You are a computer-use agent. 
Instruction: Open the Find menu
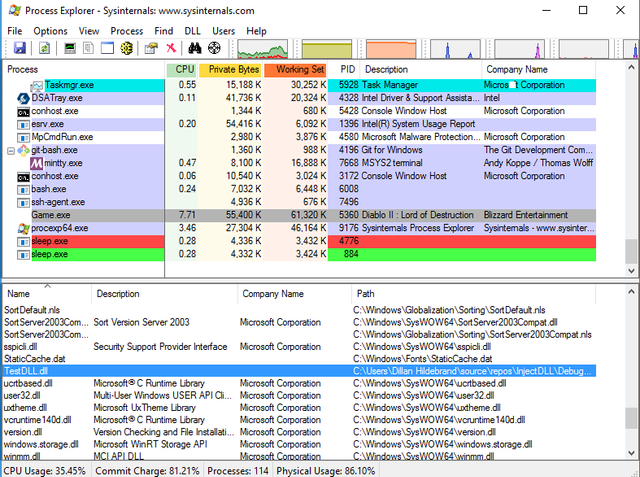[162, 31]
